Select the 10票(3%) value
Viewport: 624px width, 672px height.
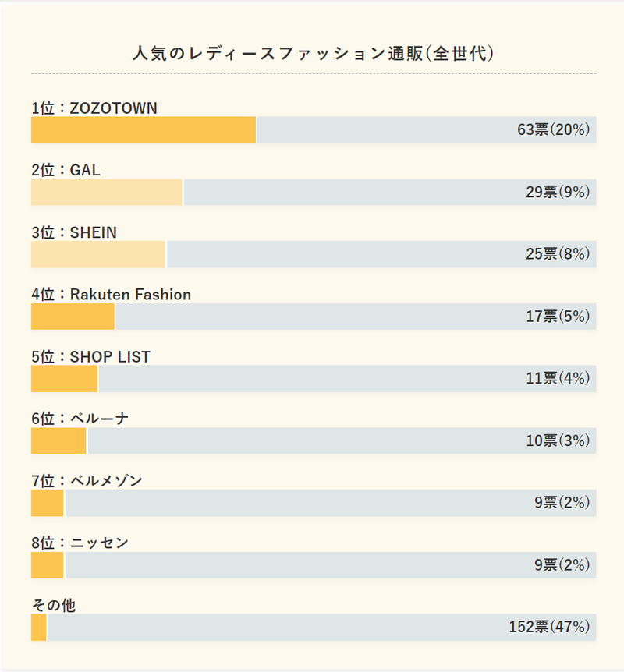point(557,441)
